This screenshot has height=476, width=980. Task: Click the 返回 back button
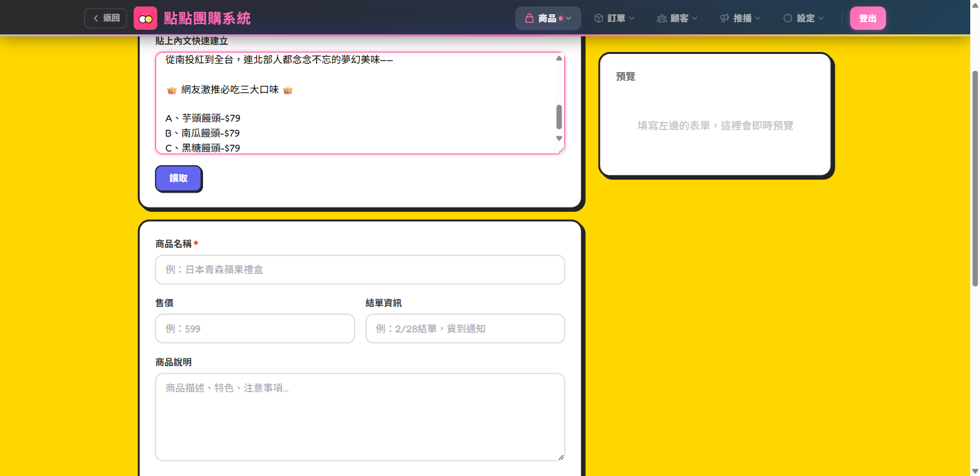(x=105, y=18)
